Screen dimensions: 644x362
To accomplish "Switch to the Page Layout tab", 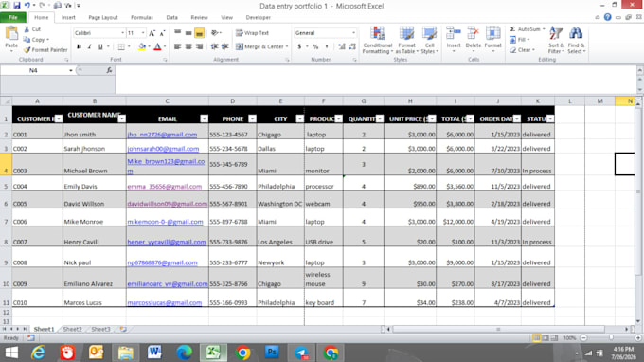I will [103, 17].
